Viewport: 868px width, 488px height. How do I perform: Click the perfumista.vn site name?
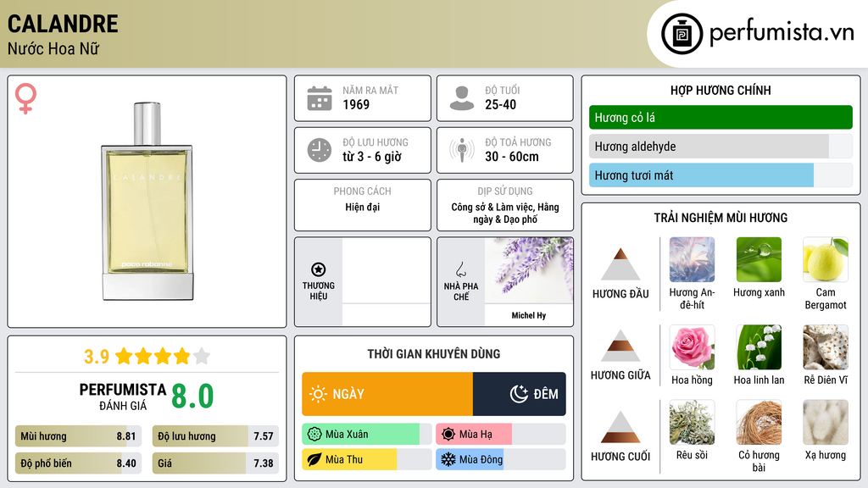click(x=782, y=32)
